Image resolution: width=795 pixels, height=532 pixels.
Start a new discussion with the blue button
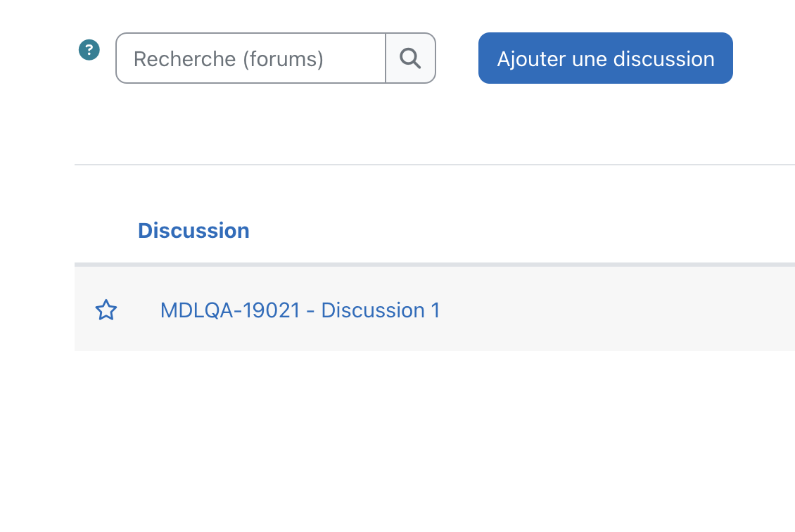[x=605, y=58]
